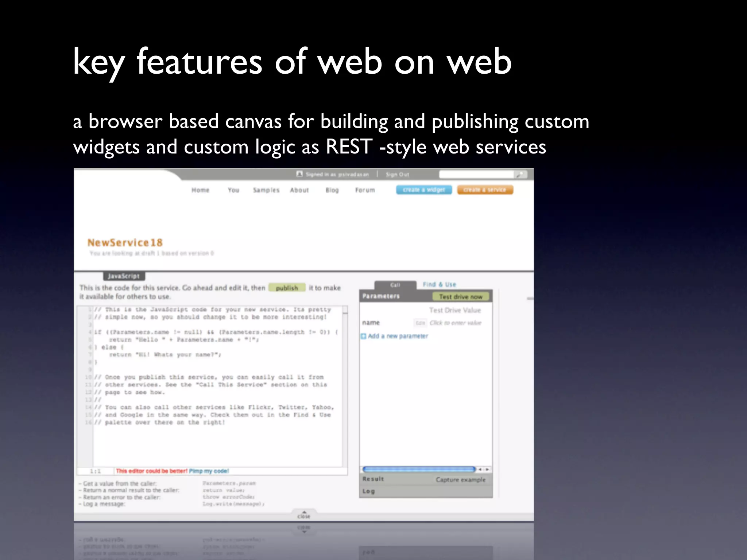Collapse the panel with the close arrow
This screenshot has height=560, width=747.
click(304, 515)
